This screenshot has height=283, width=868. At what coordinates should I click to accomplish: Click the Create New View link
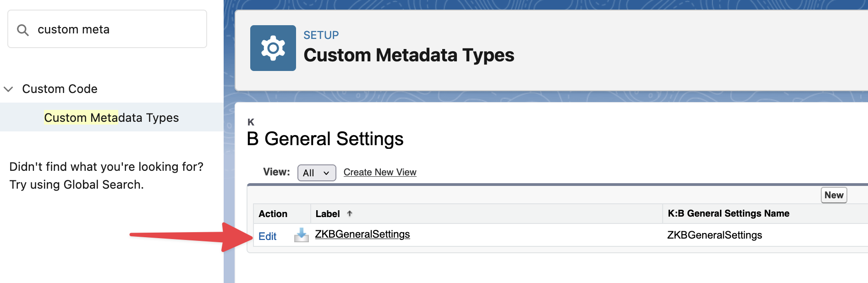(379, 172)
